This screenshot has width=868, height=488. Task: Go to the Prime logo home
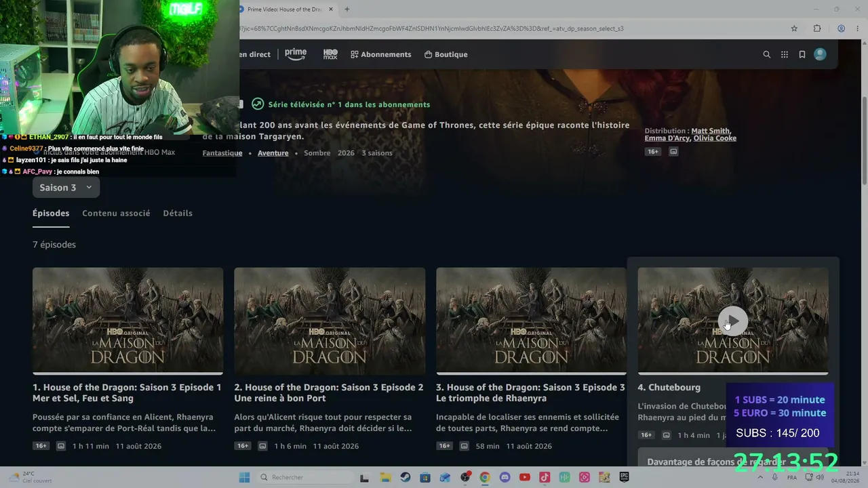[x=296, y=54]
